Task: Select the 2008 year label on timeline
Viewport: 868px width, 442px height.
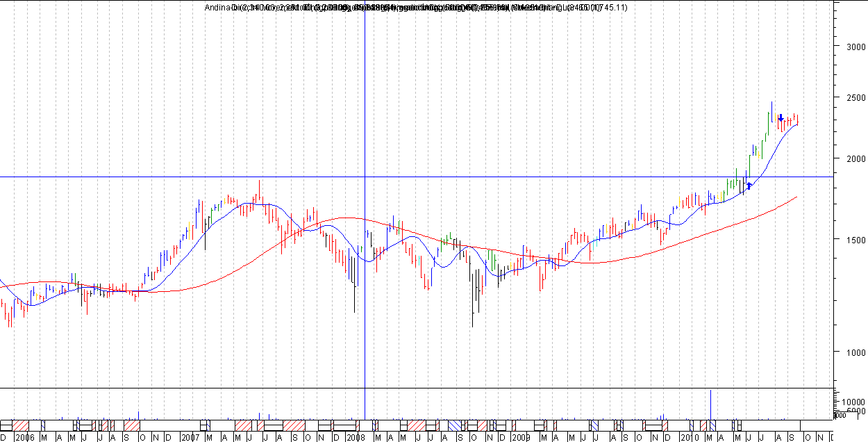Action: pos(356,438)
